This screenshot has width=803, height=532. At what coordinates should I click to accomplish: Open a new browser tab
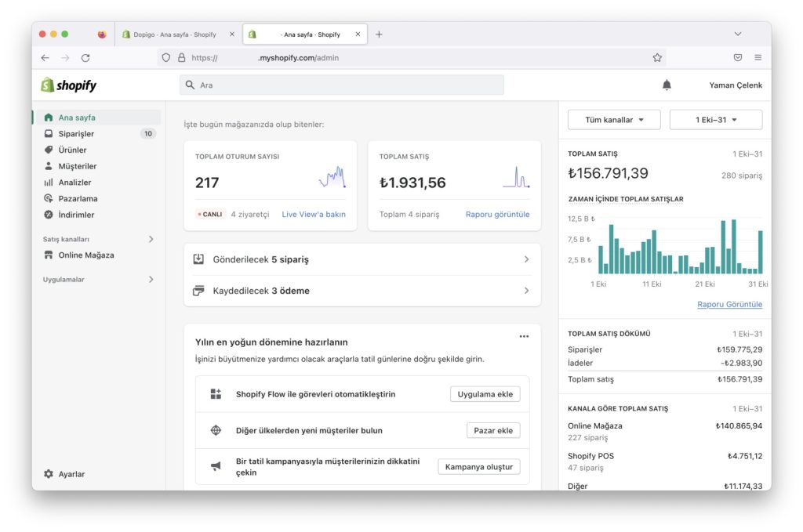pyautogui.click(x=379, y=34)
